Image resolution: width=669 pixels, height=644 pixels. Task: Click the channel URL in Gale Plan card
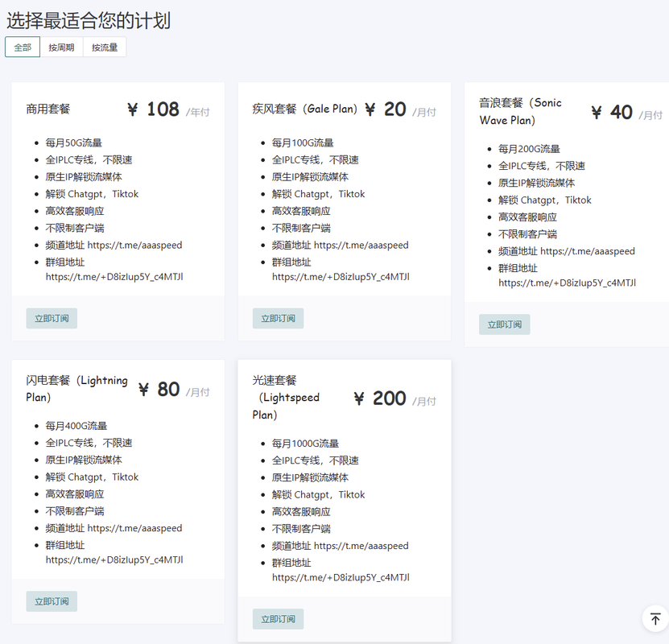(361, 246)
